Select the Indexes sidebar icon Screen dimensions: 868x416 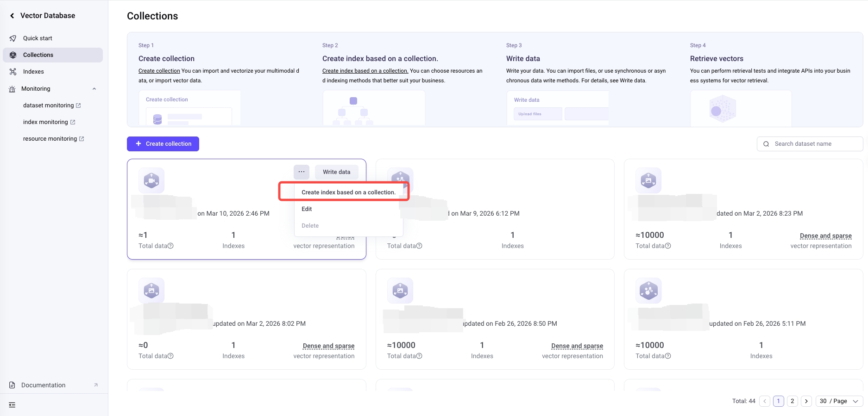(x=13, y=72)
